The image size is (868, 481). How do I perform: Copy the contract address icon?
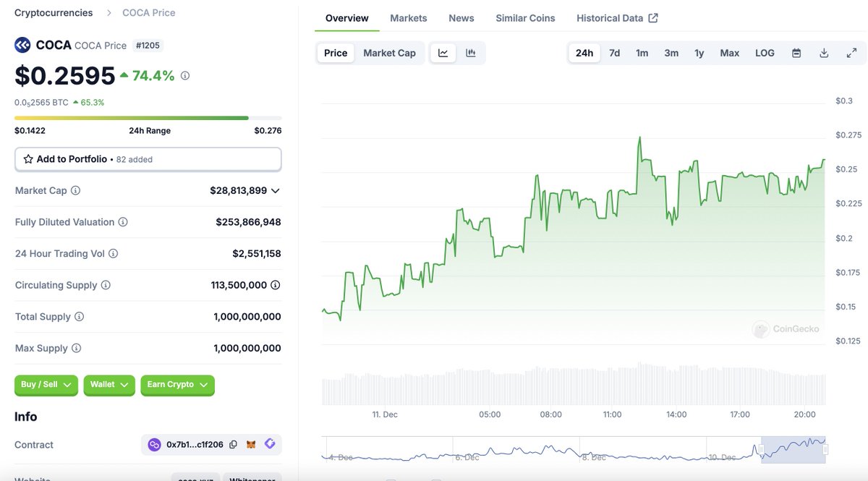(233, 444)
